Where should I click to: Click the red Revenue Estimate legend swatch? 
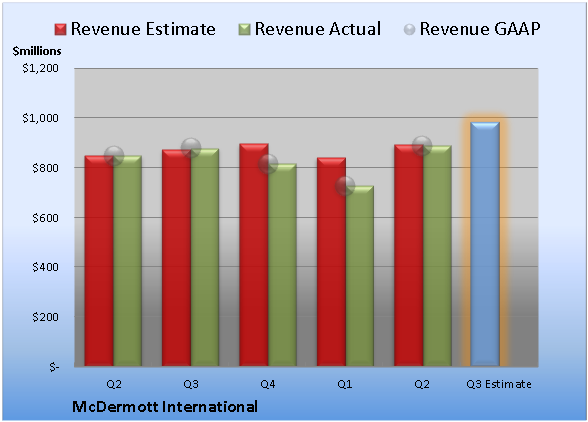click(x=60, y=30)
